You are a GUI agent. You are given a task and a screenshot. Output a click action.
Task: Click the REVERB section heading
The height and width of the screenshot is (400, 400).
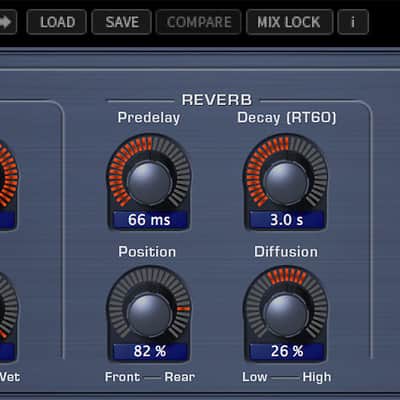[x=217, y=100]
